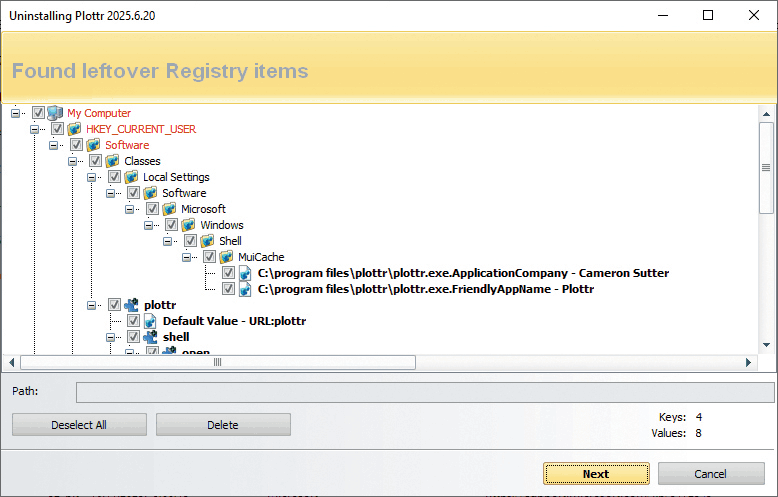Collapse the Local Settings node
The width and height of the screenshot is (778, 497).
pos(91,177)
